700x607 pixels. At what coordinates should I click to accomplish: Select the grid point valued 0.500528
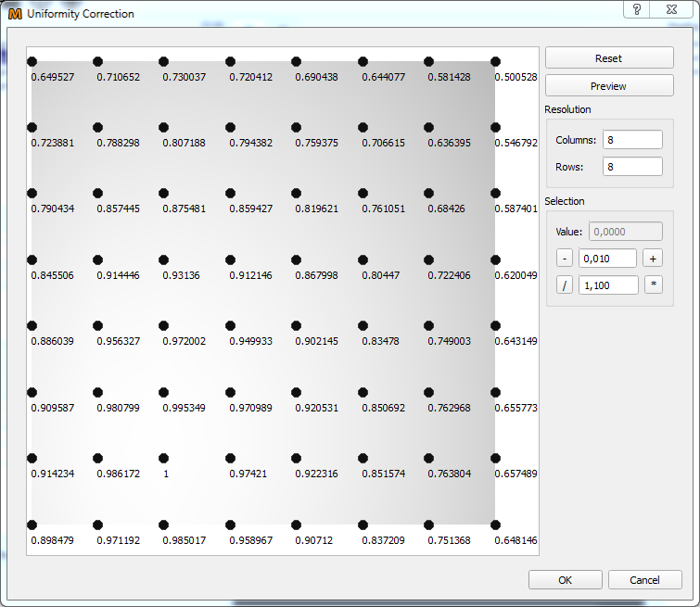[x=495, y=61]
